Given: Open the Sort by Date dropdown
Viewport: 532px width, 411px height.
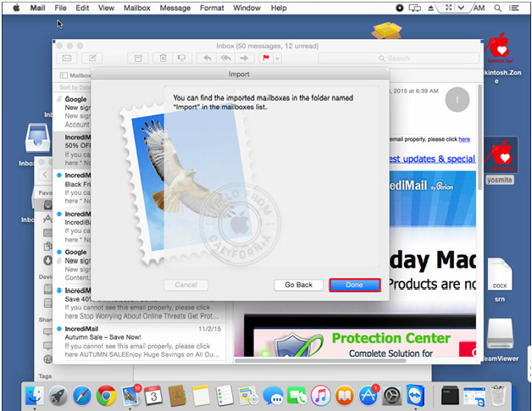Looking at the screenshot, I should [x=75, y=87].
